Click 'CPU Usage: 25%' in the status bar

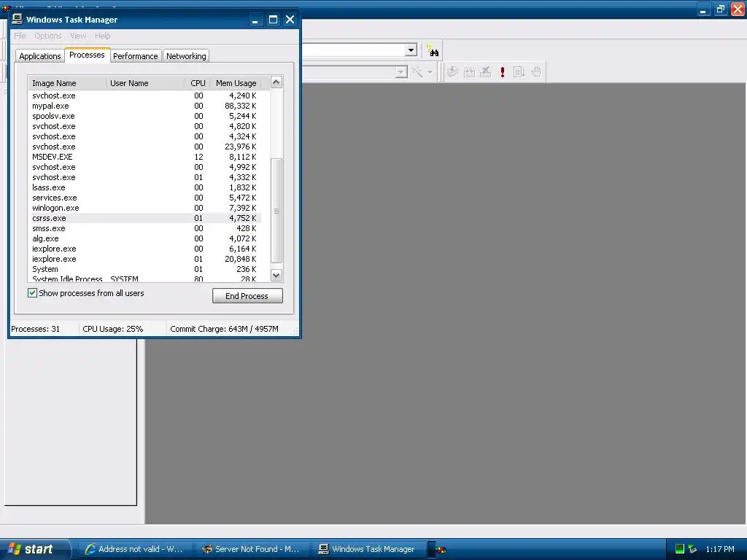[x=113, y=329]
